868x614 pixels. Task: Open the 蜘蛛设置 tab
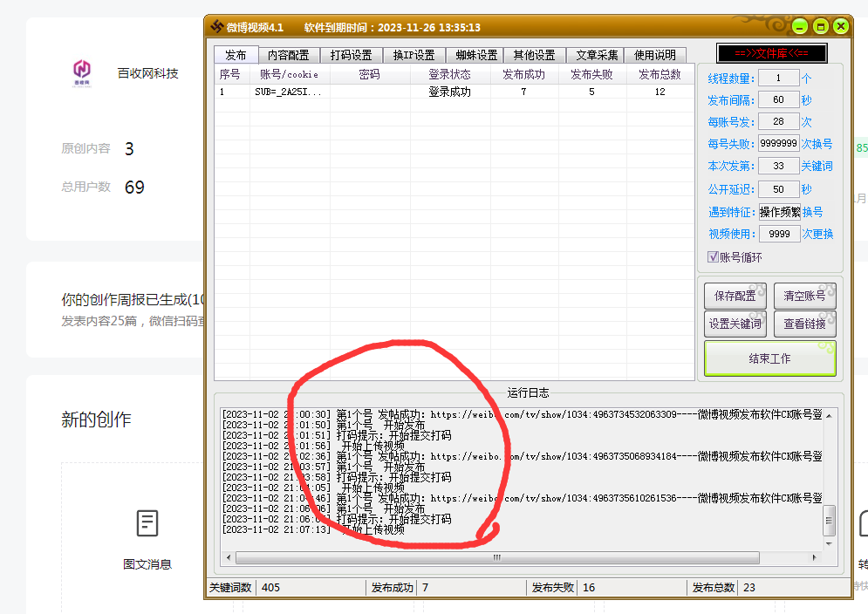click(476, 55)
